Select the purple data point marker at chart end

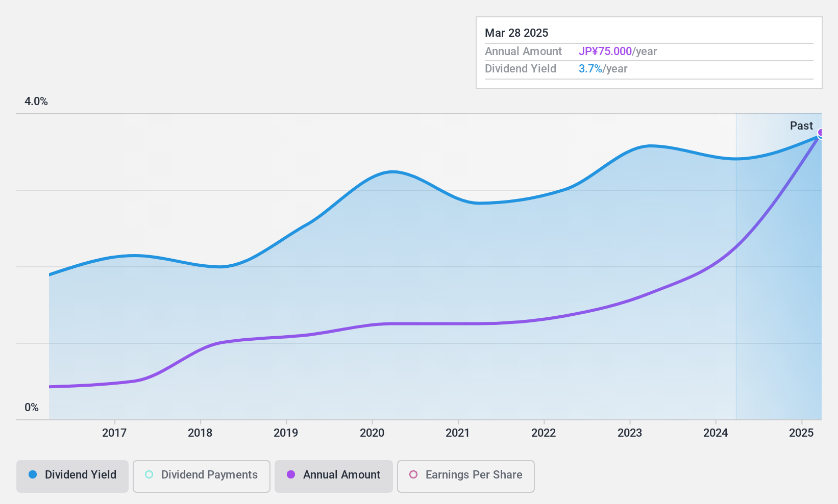(x=820, y=133)
